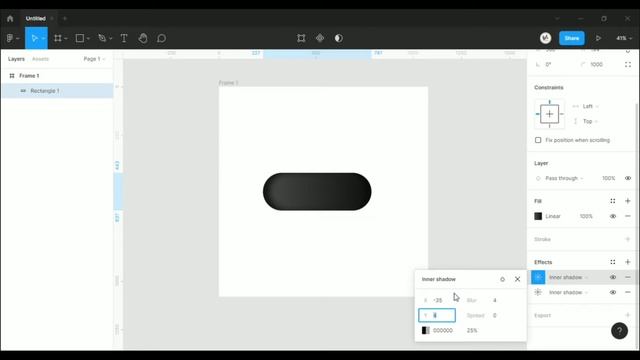640x360 pixels.
Task: Toggle visibility of the second Inner shadow
Action: click(x=613, y=292)
